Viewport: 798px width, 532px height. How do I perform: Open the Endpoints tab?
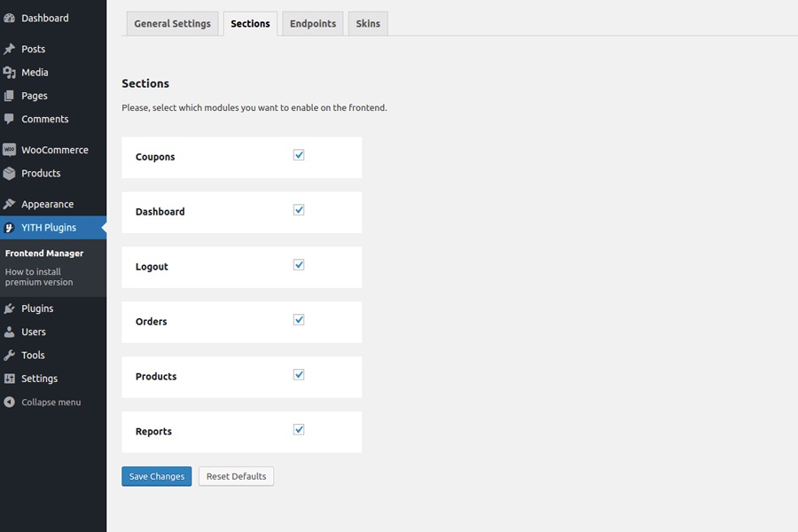tap(313, 24)
